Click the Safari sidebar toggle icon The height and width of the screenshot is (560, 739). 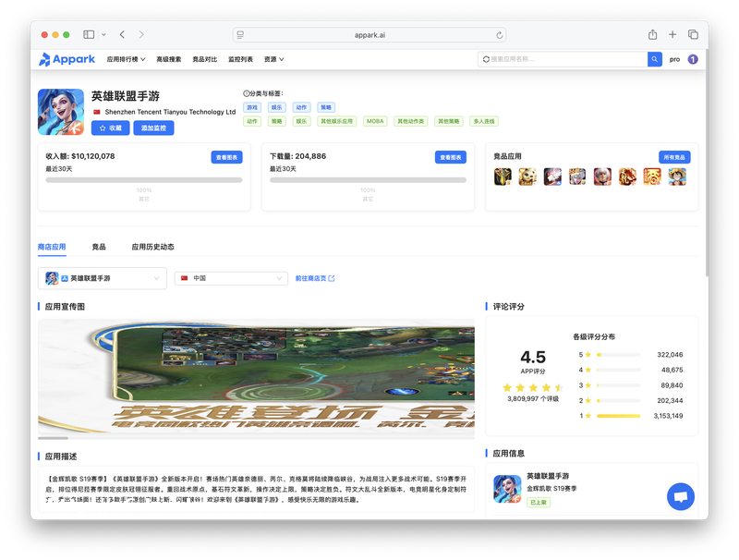click(x=89, y=34)
